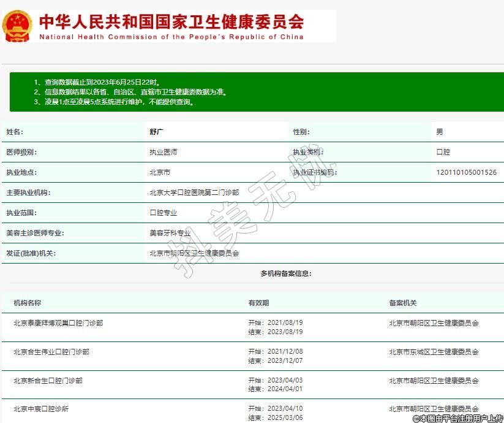The height and width of the screenshot is (423, 504).
Task: Select the 北京新合生口腔门诊部 row
Action: click(x=48, y=381)
